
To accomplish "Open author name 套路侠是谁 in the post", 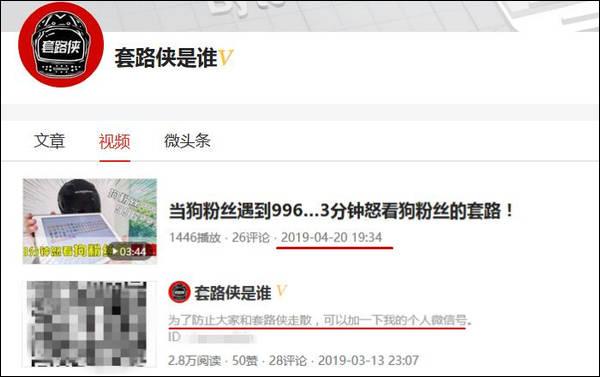I will click(x=233, y=293).
